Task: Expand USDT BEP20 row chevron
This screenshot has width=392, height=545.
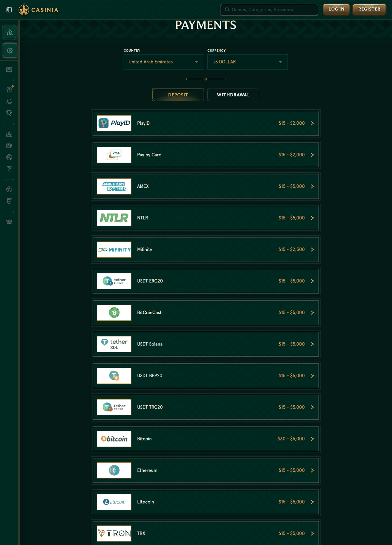Action: coord(312,376)
